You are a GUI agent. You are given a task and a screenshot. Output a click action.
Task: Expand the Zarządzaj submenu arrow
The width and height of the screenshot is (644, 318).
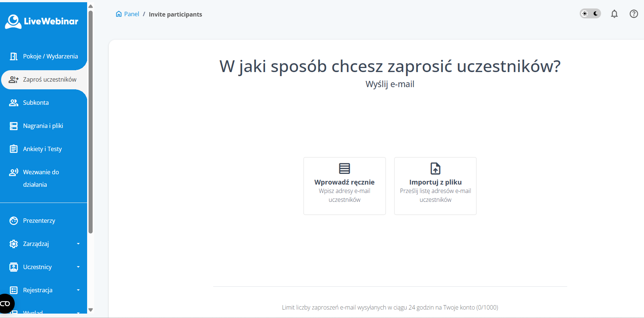coord(78,244)
